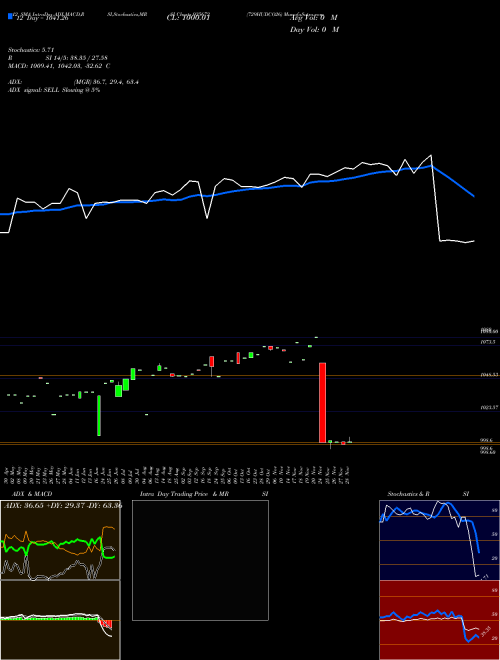Screen dimensions: 500x660
Task: Click the 1073.5 price axis label
Action: [x=488, y=342]
